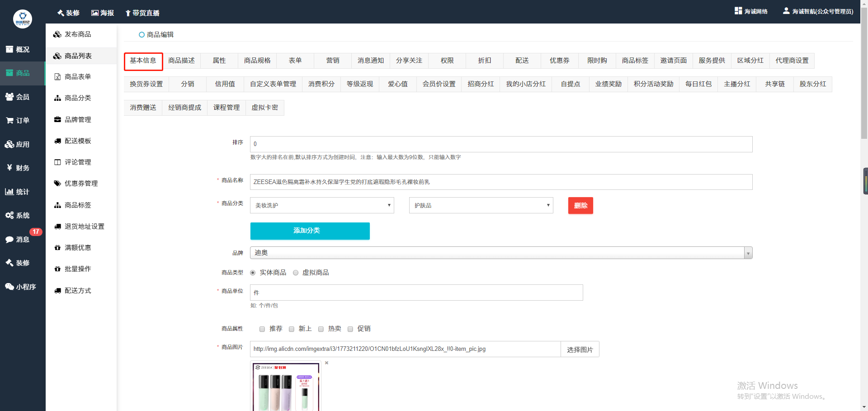Click the 排序 input field
Image resolution: width=868 pixels, height=411 pixels.
click(501, 144)
